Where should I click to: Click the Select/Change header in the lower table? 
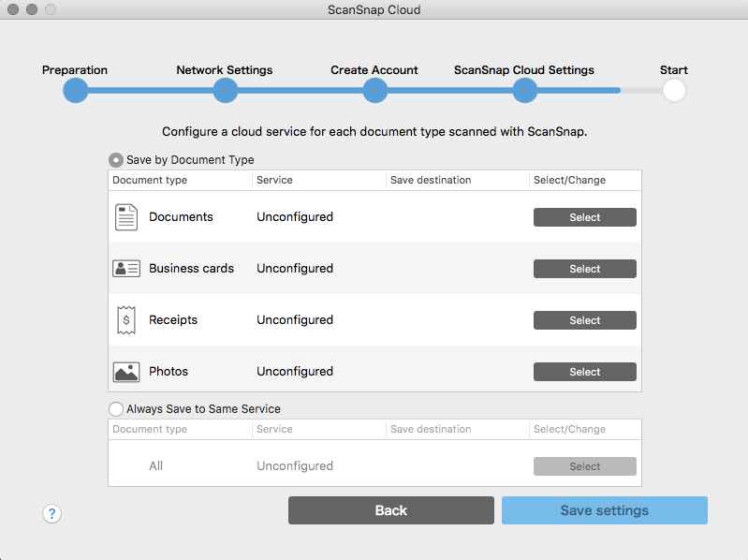click(569, 429)
